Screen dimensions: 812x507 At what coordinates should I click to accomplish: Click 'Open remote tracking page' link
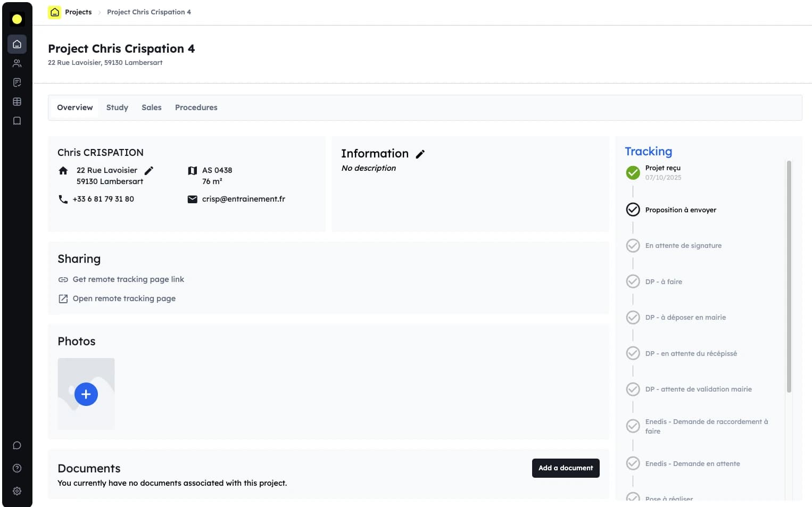click(x=124, y=298)
